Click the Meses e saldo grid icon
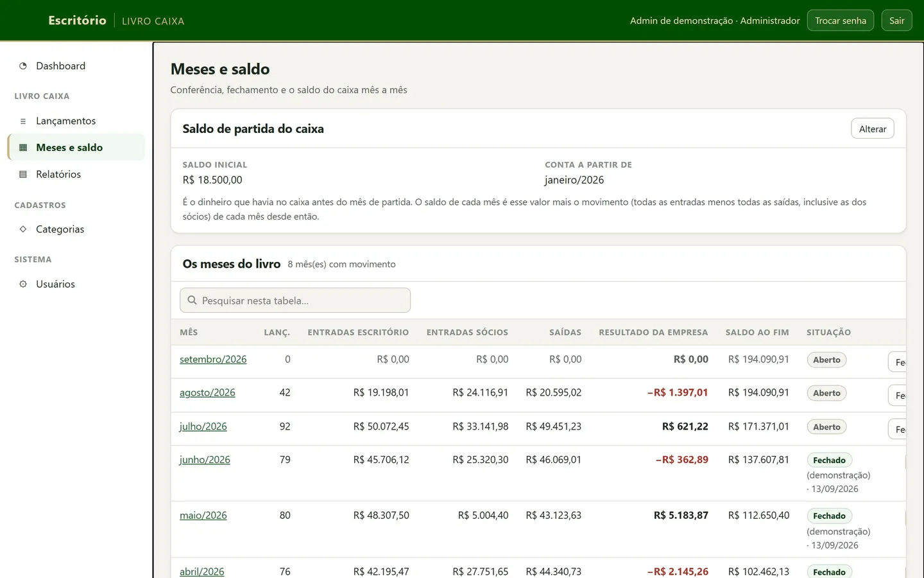Screen dimensions: 924x578 coord(23,148)
